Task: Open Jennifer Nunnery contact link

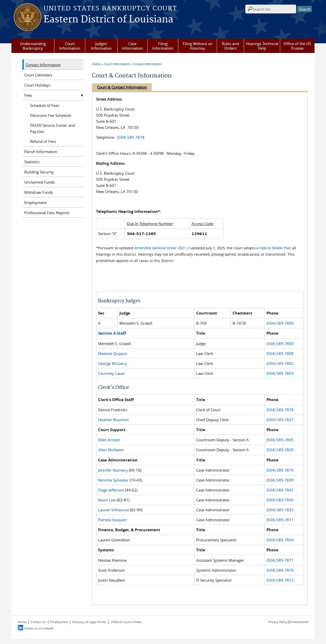Action: coord(113,470)
